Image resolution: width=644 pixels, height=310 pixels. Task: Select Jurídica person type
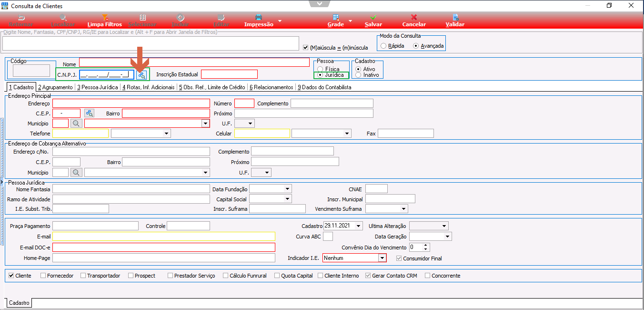(320, 75)
